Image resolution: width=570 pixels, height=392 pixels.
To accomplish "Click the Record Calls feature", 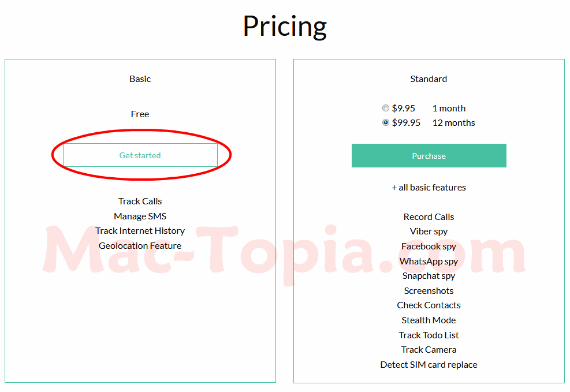I will (x=429, y=217).
